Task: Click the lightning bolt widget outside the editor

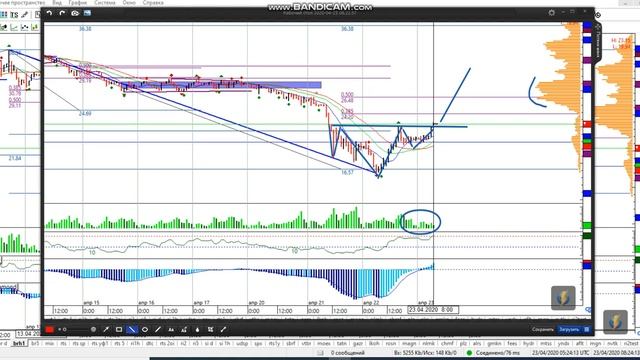Action: pyautogui.click(x=615, y=322)
